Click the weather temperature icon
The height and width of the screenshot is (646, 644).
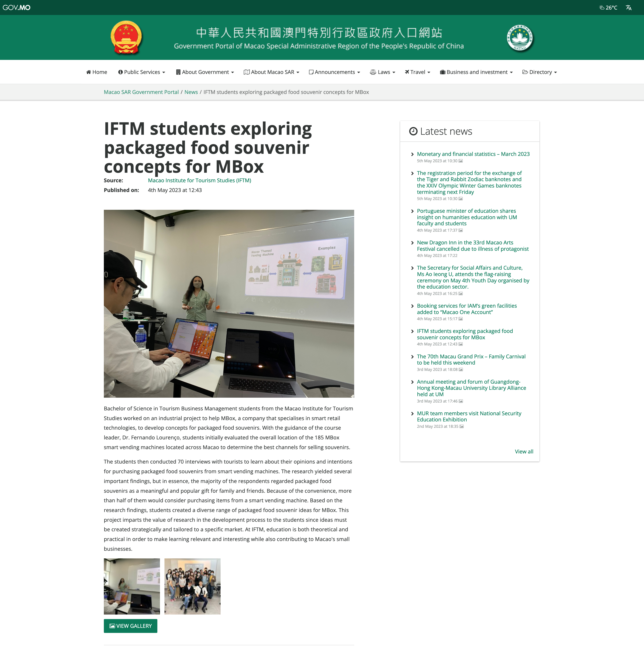[602, 7]
